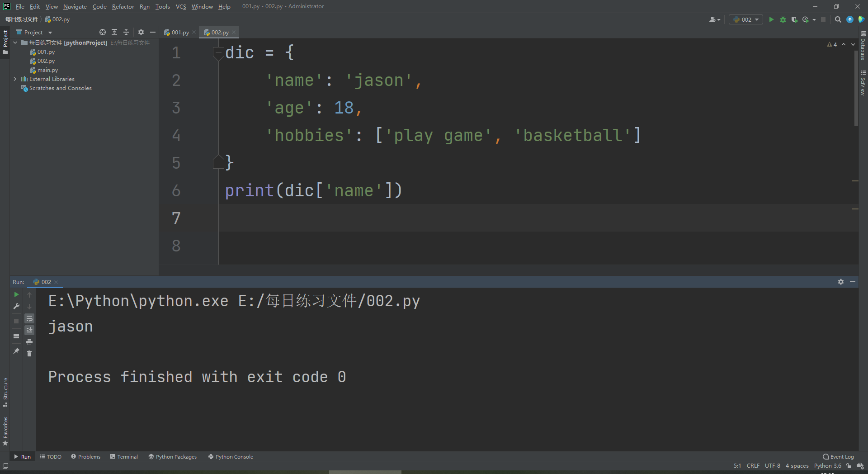Open the Terminal tool window
Screen dimensions: 868x474
[124, 457]
